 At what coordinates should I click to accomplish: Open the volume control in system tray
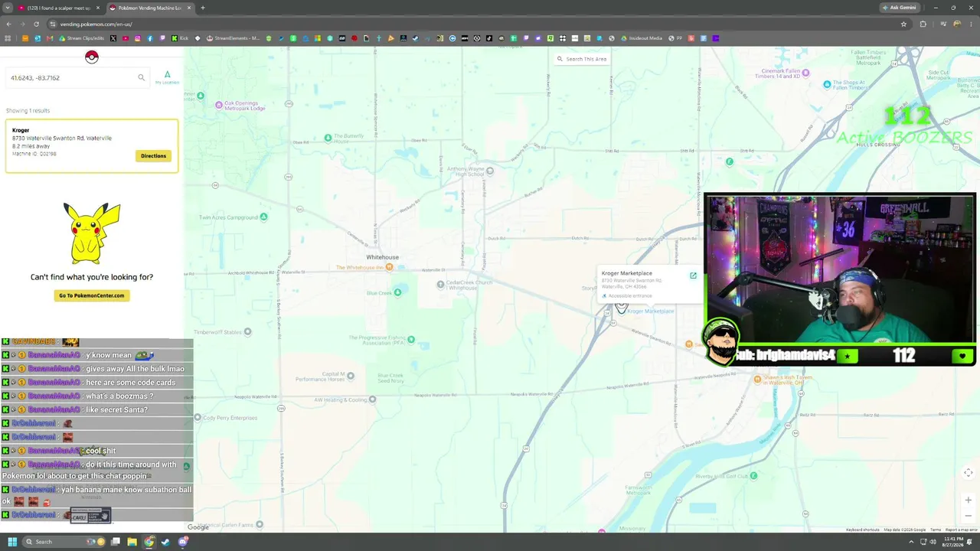pos(933,542)
